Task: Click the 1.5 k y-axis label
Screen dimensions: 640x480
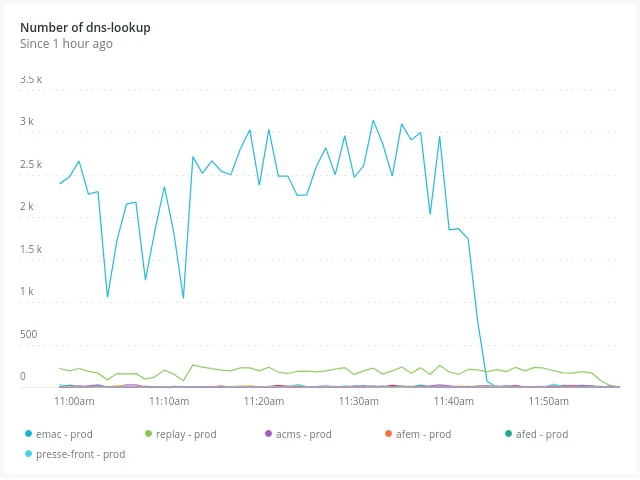Action: (31, 249)
